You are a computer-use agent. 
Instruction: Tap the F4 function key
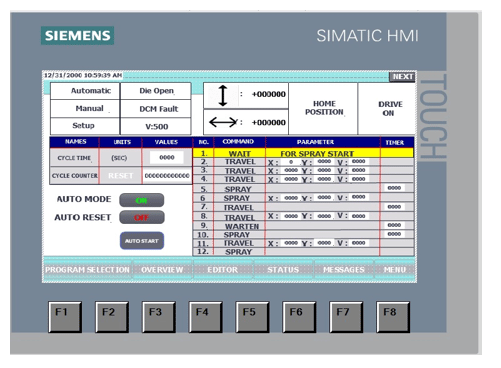coord(206,317)
